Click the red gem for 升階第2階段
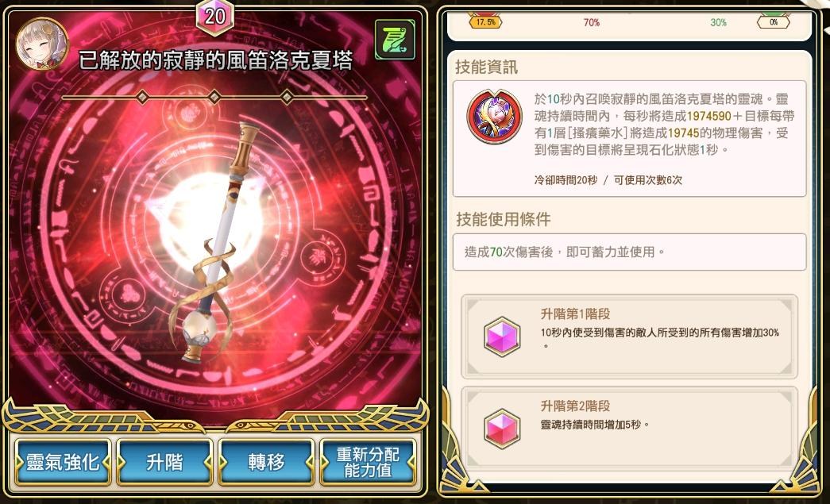 coord(502,429)
